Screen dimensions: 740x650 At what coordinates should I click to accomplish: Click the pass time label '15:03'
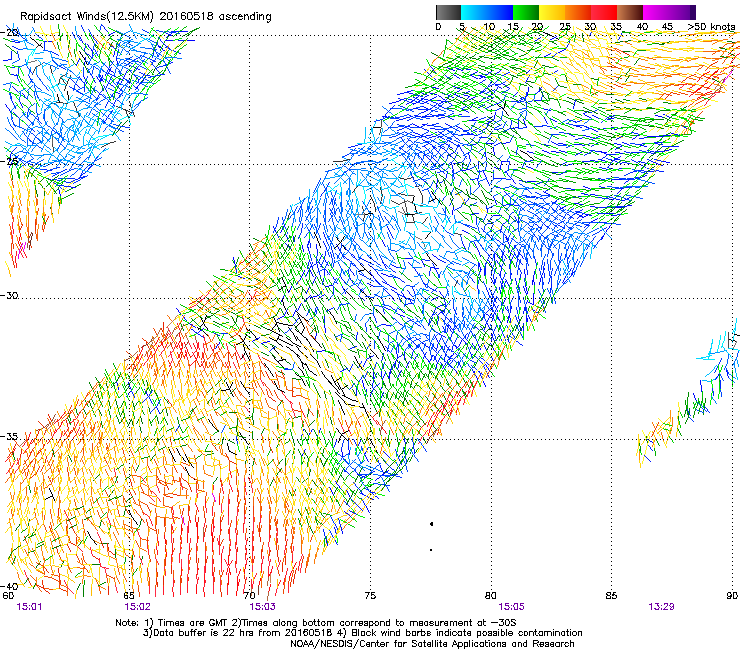coord(262,607)
